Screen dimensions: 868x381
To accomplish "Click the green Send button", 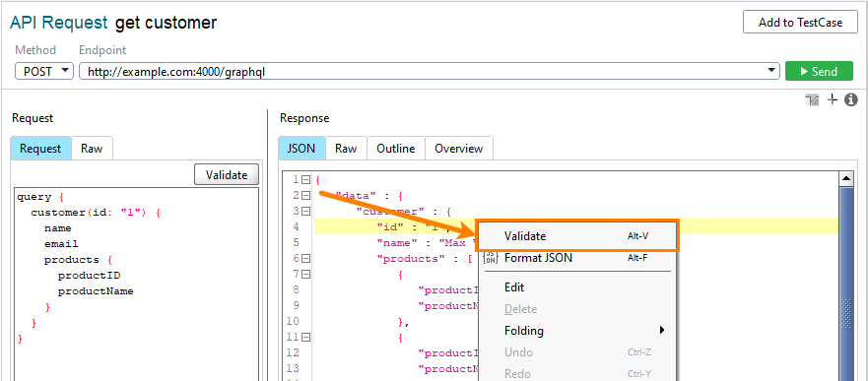I will point(820,71).
